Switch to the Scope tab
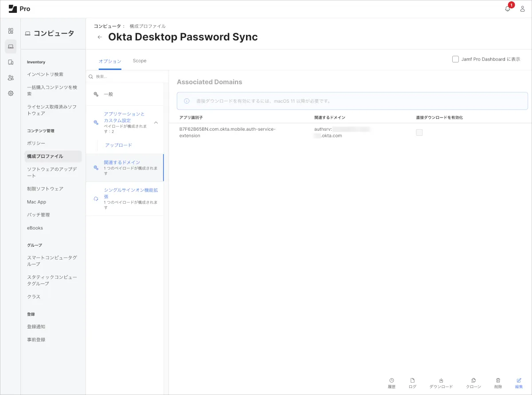 click(139, 61)
